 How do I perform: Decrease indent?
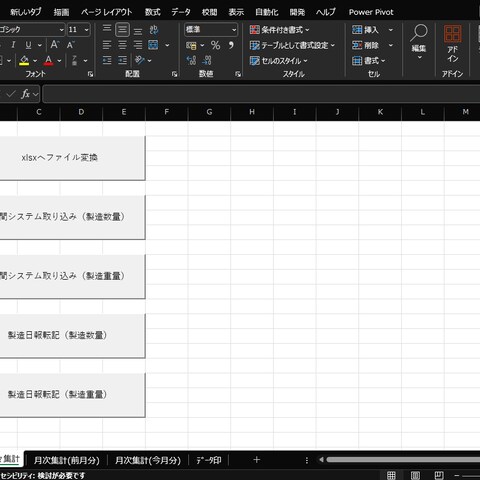(107, 60)
